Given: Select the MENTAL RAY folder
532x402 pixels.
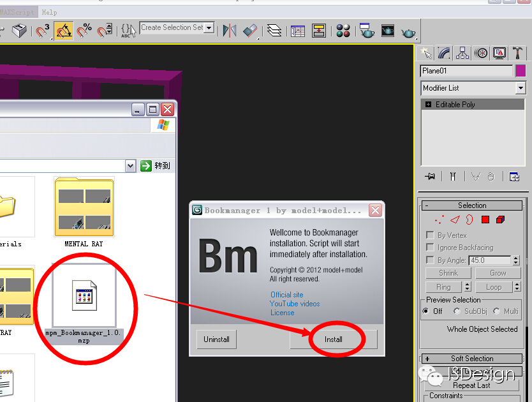Looking at the screenshot, I should [84, 212].
